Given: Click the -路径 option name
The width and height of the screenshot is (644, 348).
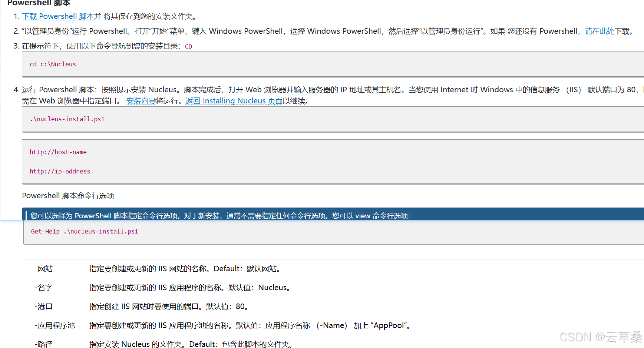Looking at the screenshot, I should point(44,344).
